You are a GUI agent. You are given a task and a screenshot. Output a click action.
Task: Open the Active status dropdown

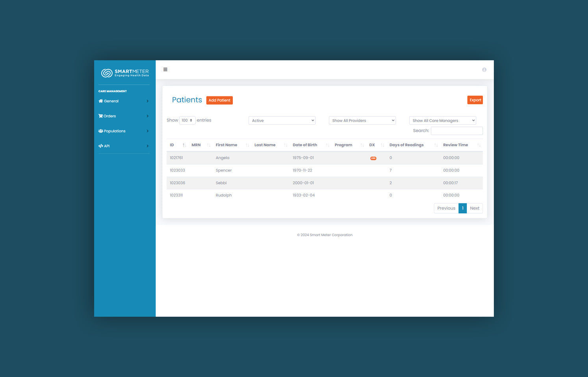pos(282,120)
